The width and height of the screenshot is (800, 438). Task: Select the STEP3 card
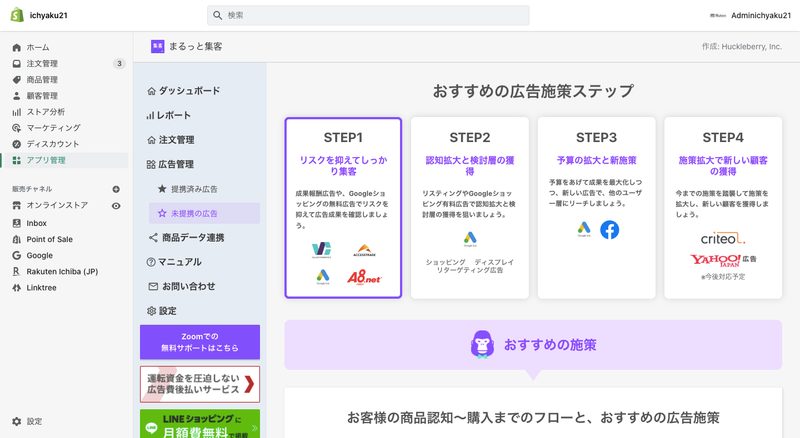596,208
